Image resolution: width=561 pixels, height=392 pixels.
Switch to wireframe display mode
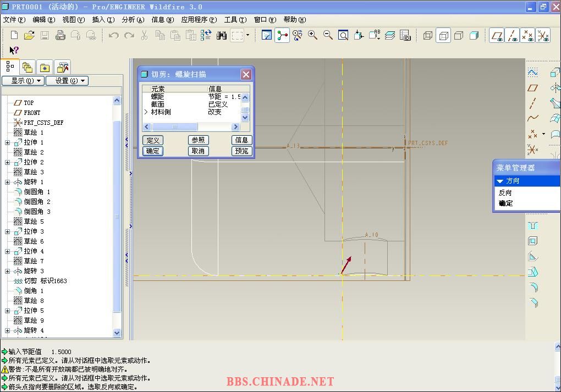click(x=428, y=35)
